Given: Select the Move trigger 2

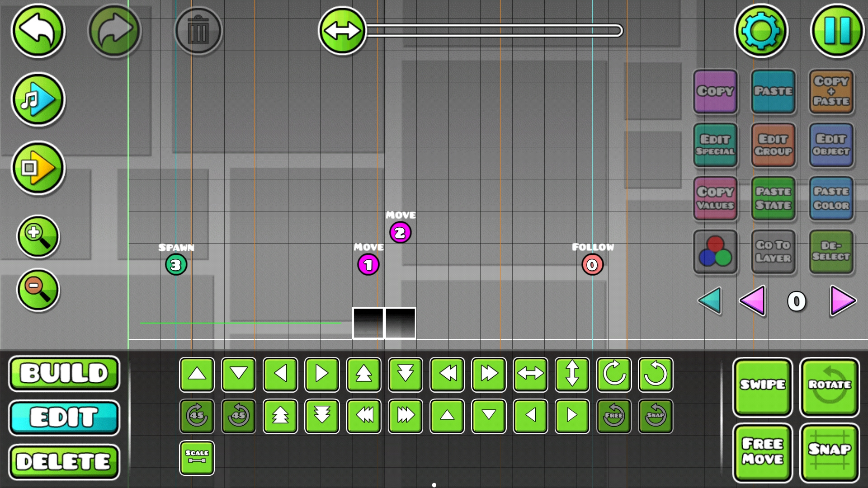Looking at the screenshot, I should pos(400,233).
